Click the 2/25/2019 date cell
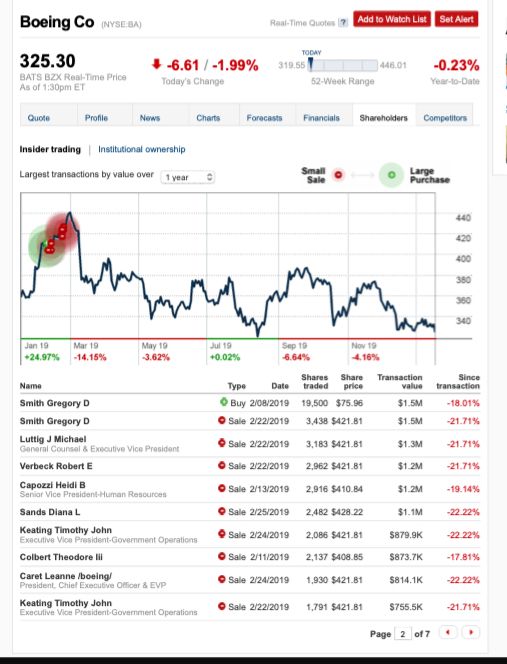The width and height of the screenshot is (507, 664). tap(269, 512)
